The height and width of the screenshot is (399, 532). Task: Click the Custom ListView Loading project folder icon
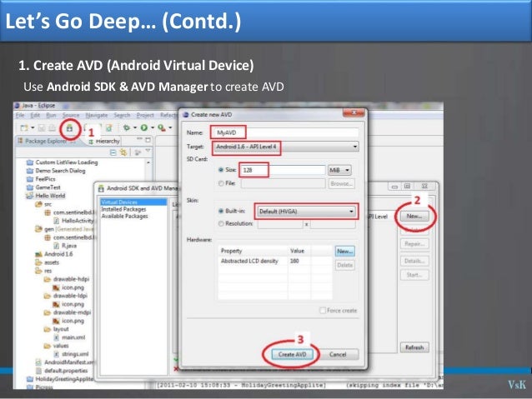[30, 162]
